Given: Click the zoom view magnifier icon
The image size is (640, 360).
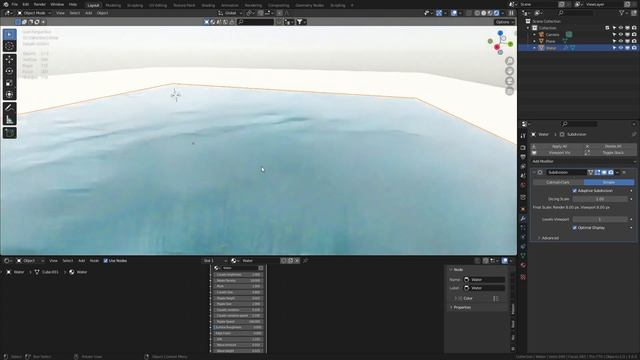Looking at the screenshot, I should coord(509,61).
